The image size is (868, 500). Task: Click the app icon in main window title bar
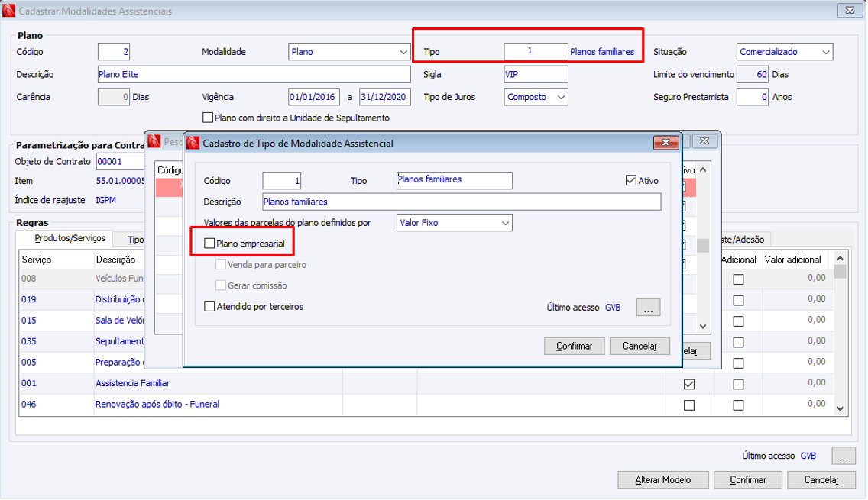tap(8, 11)
